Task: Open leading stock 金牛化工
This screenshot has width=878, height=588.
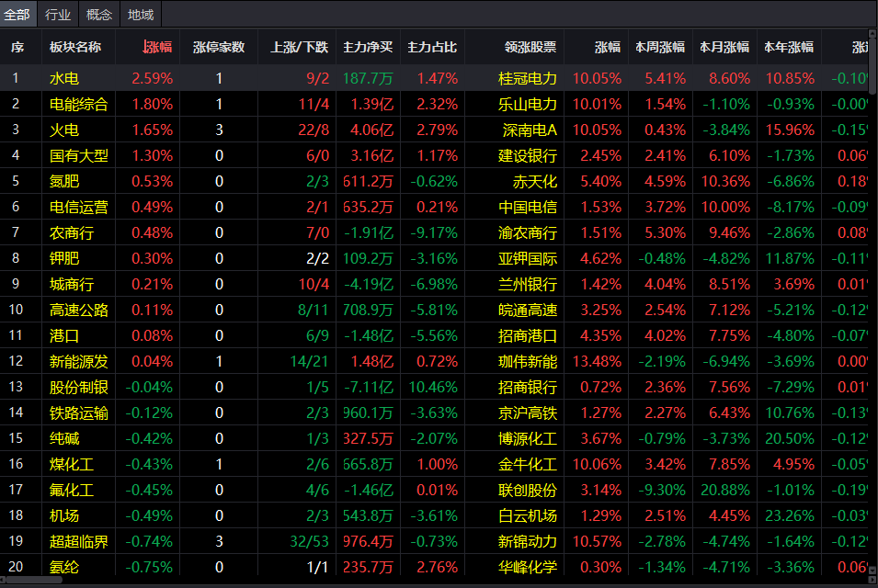Action: click(528, 464)
